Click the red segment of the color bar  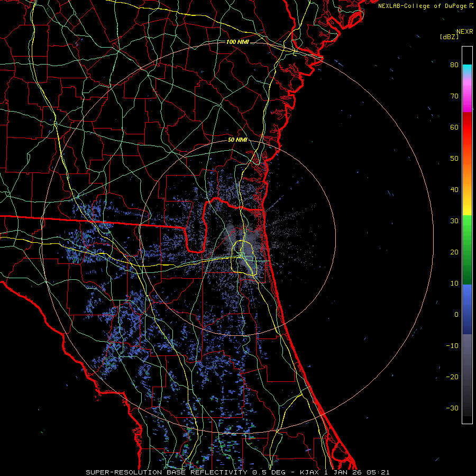pos(467,127)
